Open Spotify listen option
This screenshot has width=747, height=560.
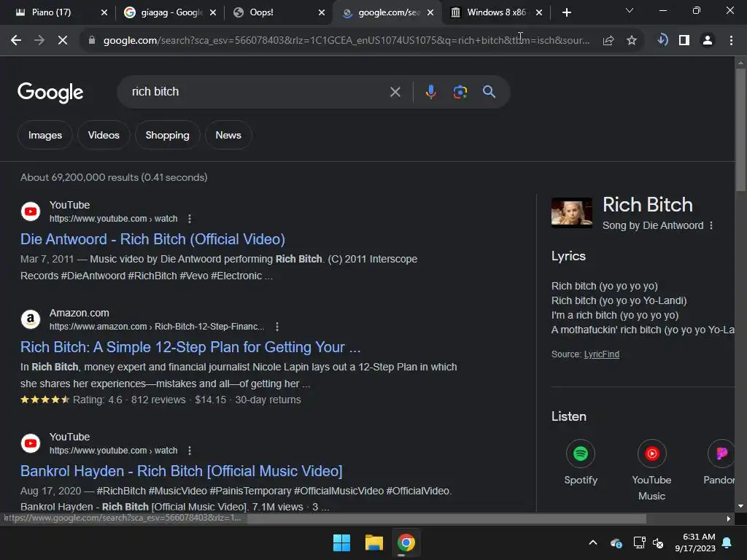click(580, 462)
